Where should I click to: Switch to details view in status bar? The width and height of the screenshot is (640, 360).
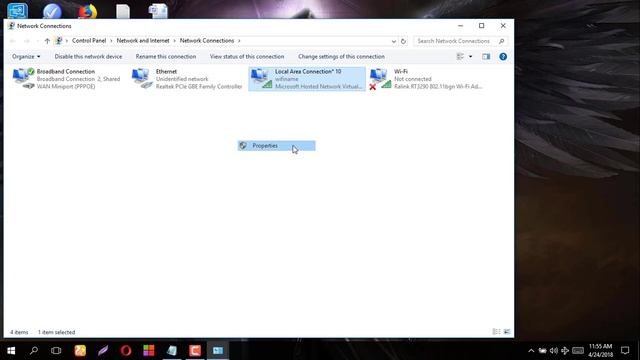coord(496,332)
